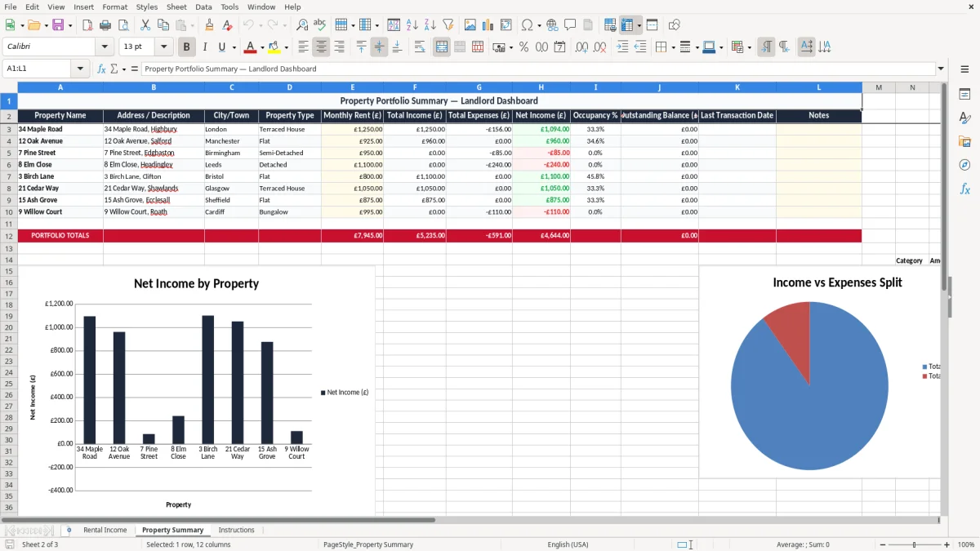
Task: Open sidebar Properties panel icon
Action: click(x=964, y=95)
